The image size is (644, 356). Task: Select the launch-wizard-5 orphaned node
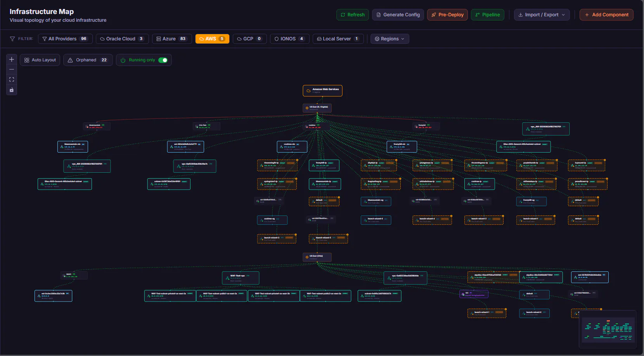click(x=328, y=239)
